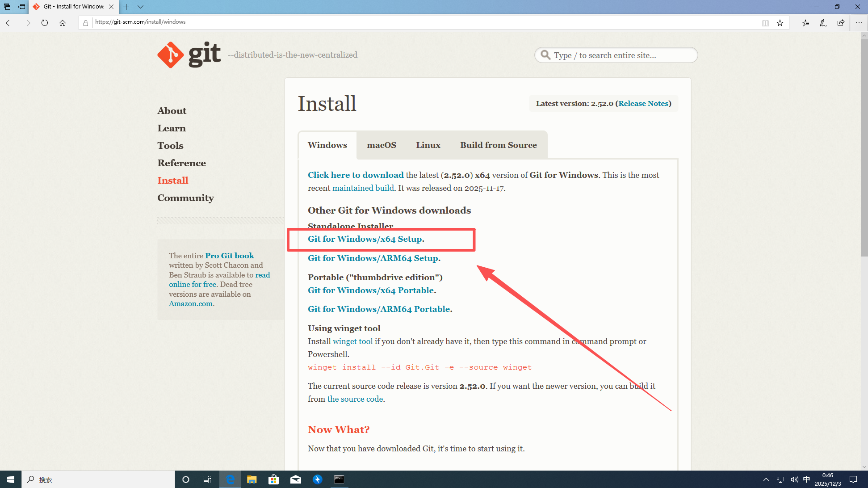Viewport: 868px width, 488px height.
Task: Open Community in the sidebar
Action: (x=185, y=198)
